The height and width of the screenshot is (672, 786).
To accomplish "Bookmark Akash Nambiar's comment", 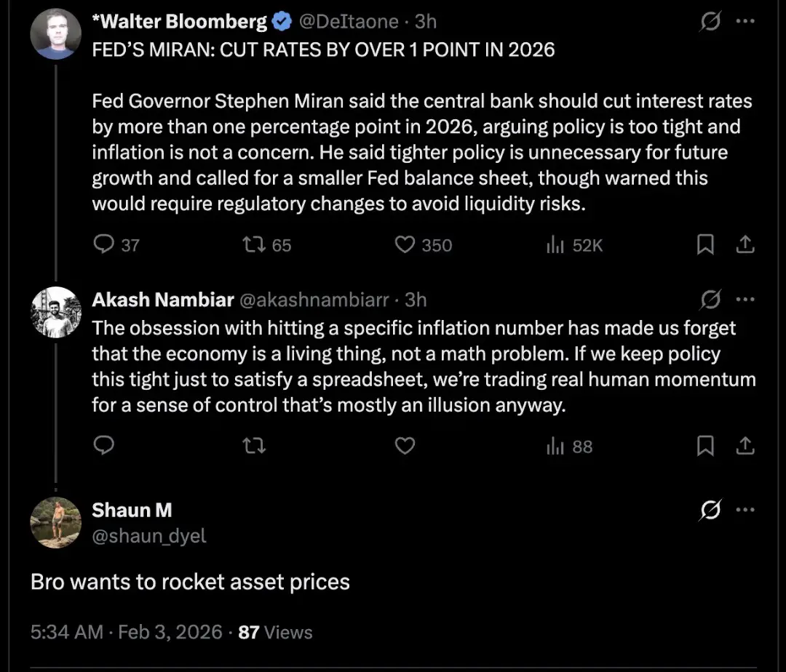I will 705,446.
